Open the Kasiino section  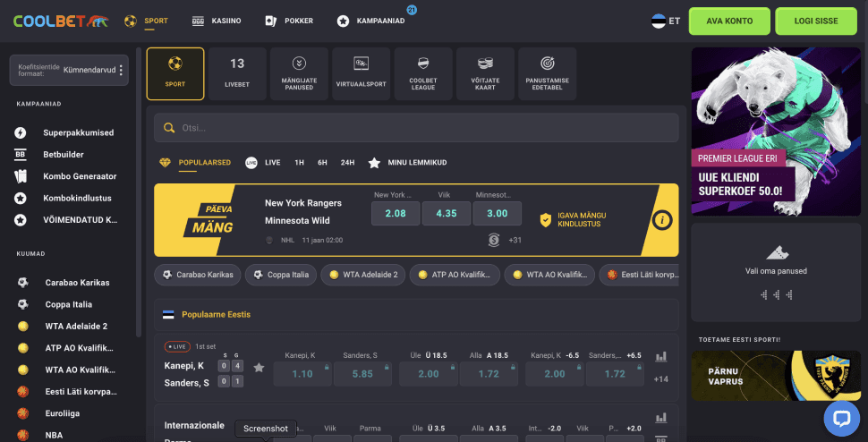(217, 21)
